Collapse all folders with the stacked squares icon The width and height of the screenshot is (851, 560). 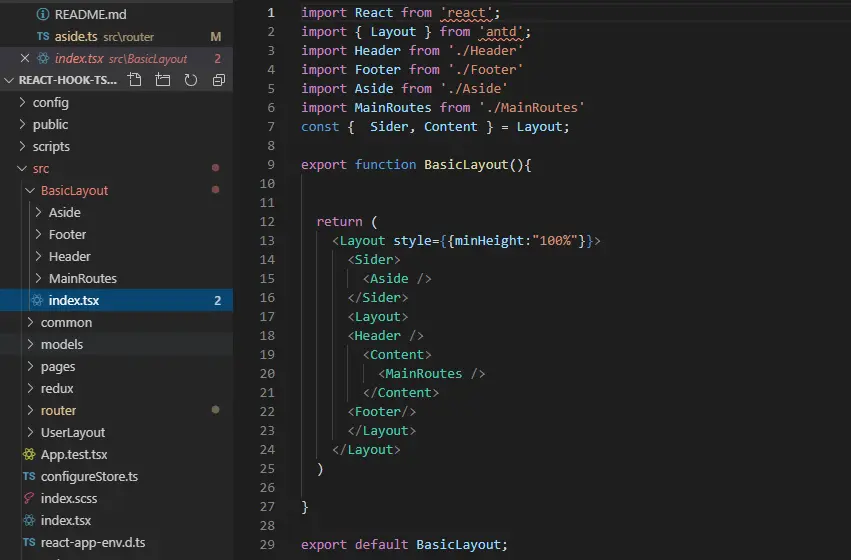pos(219,80)
